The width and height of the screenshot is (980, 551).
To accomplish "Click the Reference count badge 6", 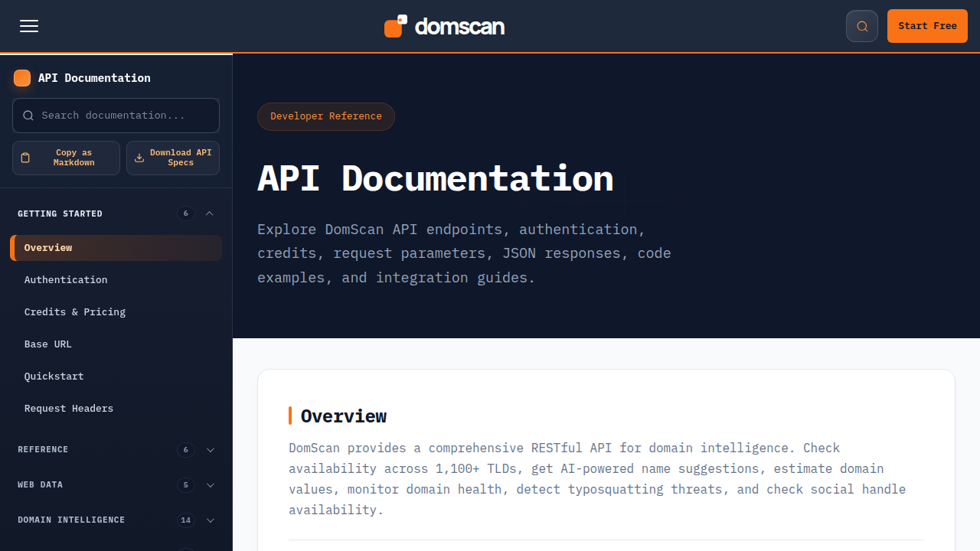I will tap(185, 450).
